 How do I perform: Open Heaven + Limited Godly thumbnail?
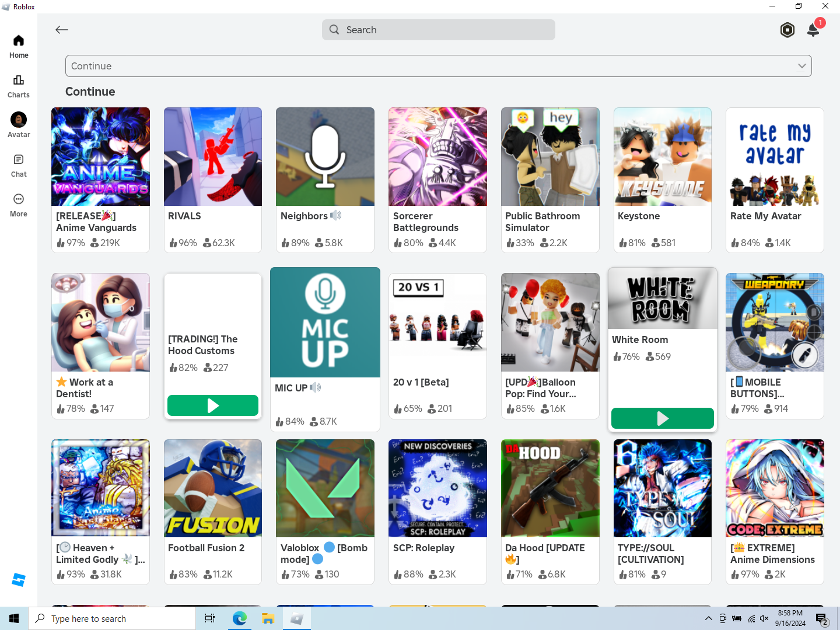100,488
